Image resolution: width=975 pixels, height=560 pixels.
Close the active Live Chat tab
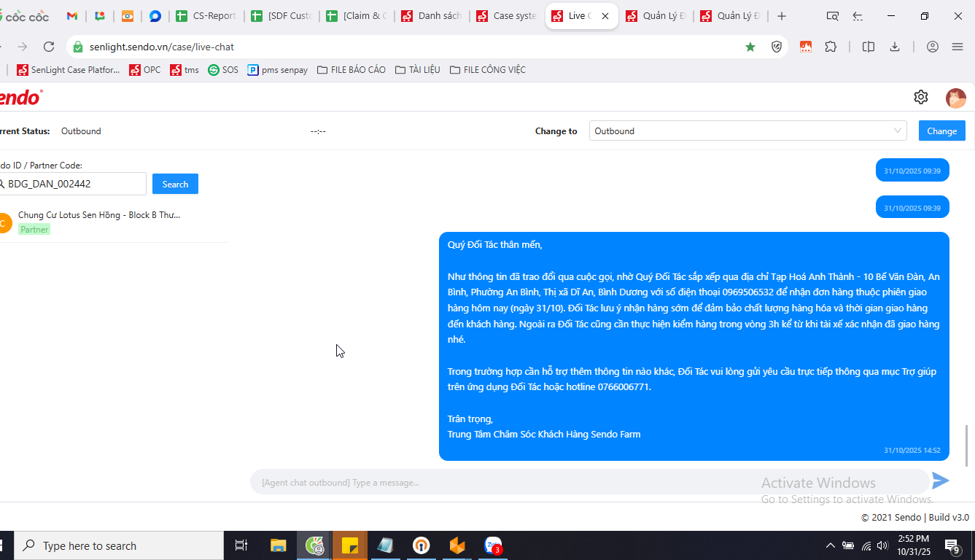pos(605,16)
